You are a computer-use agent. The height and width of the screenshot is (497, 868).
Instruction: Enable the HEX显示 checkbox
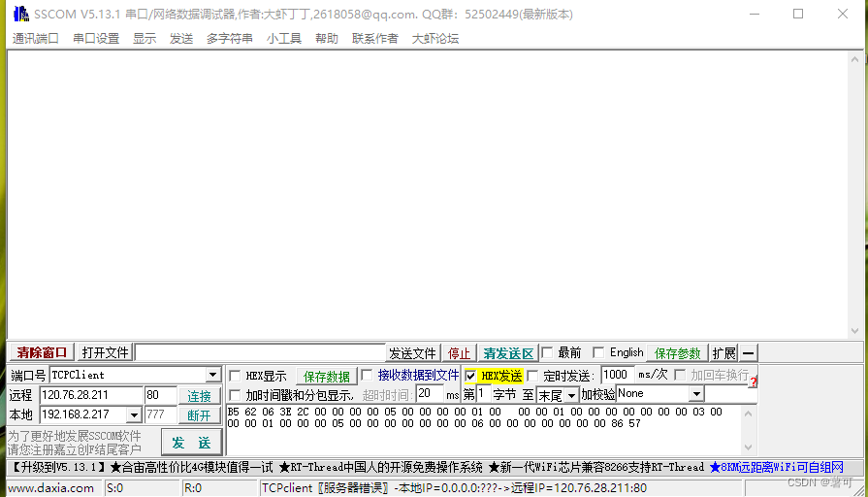[235, 376]
